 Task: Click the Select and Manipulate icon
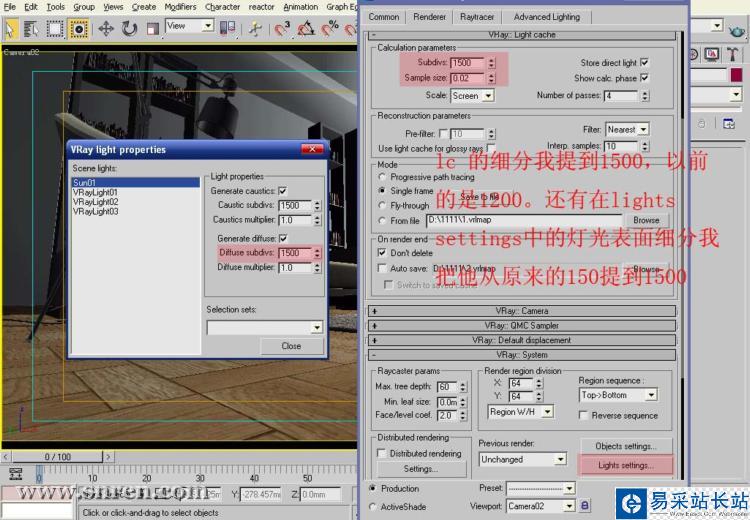(255, 29)
